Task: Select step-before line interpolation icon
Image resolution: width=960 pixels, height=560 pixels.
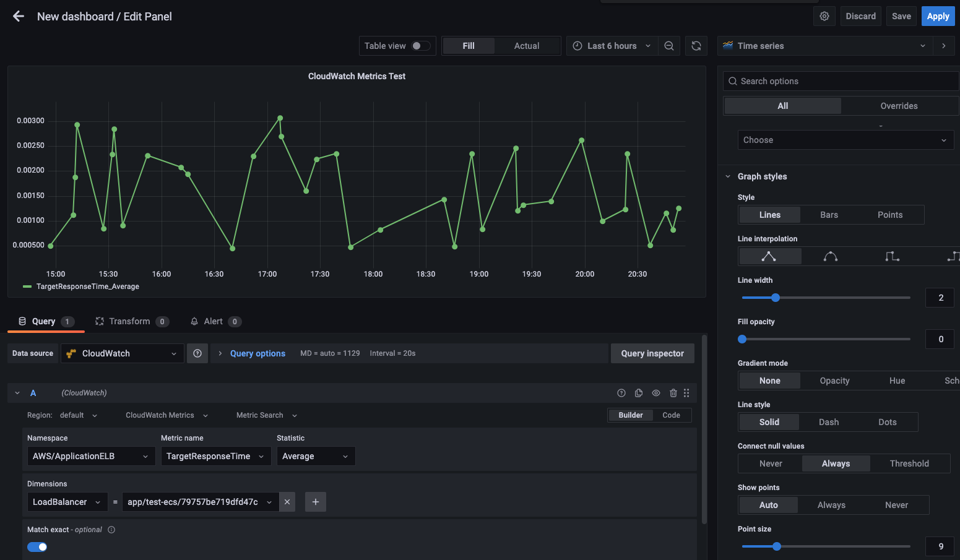Action: pyautogui.click(x=892, y=256)
